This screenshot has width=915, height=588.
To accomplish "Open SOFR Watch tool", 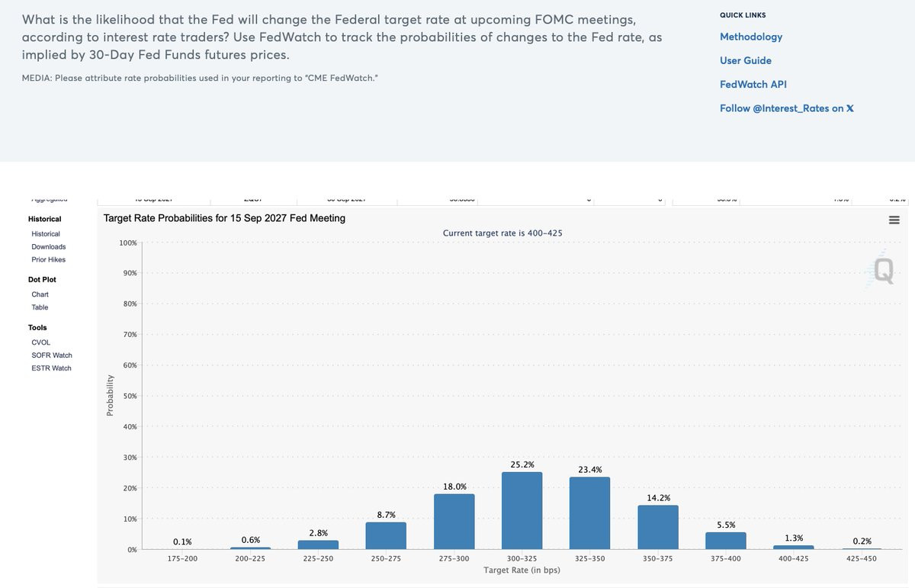I will (x=52, y=355).
